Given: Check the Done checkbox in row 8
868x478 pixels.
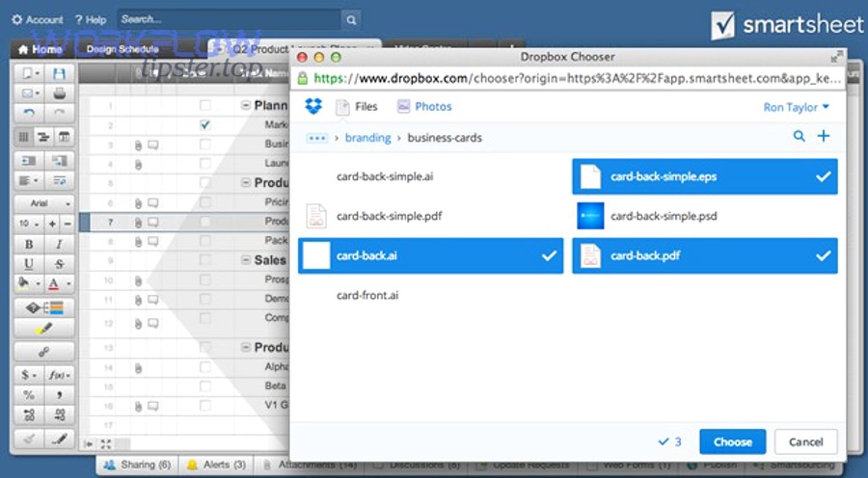Looking at the screenshot, I should click(x=204, y=241).
